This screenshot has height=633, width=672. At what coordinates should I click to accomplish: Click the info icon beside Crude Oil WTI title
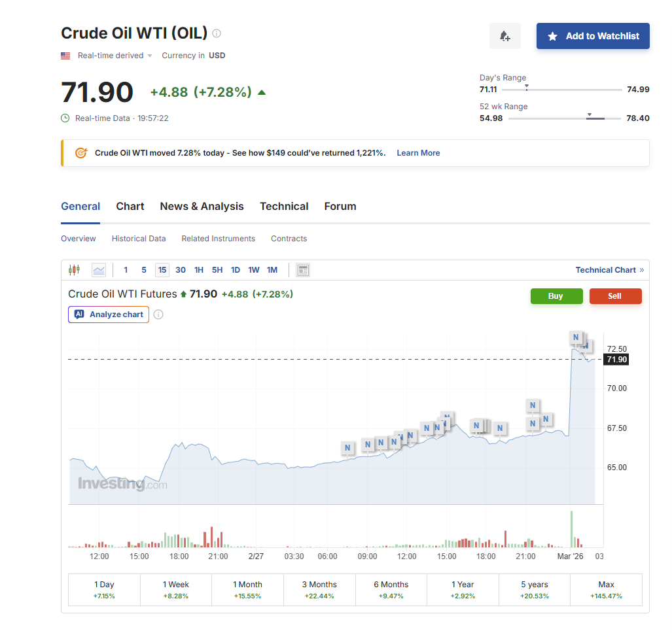click(x=217, y=33)
